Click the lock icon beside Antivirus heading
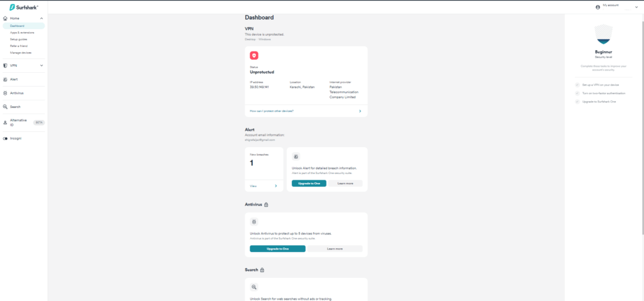The width and height of the screenshot is (644, 301). pos(266,204)
